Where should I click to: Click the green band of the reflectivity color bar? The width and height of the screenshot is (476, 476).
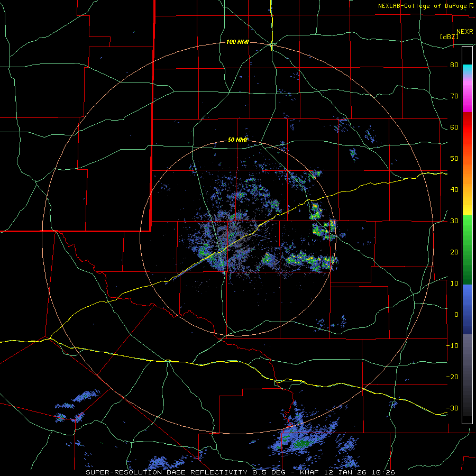(x=467, y=250)
